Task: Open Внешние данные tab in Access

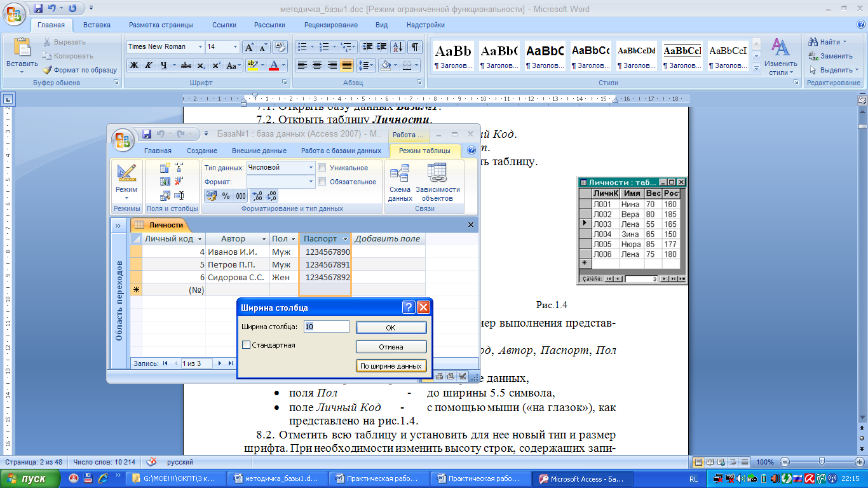Action: click(x=259, y=151)
